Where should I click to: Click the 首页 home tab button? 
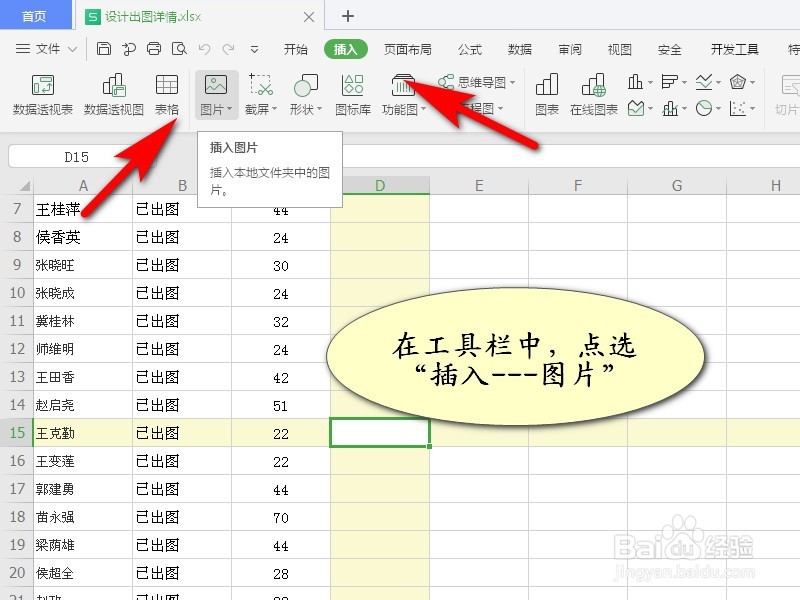[x=35, y=16]
